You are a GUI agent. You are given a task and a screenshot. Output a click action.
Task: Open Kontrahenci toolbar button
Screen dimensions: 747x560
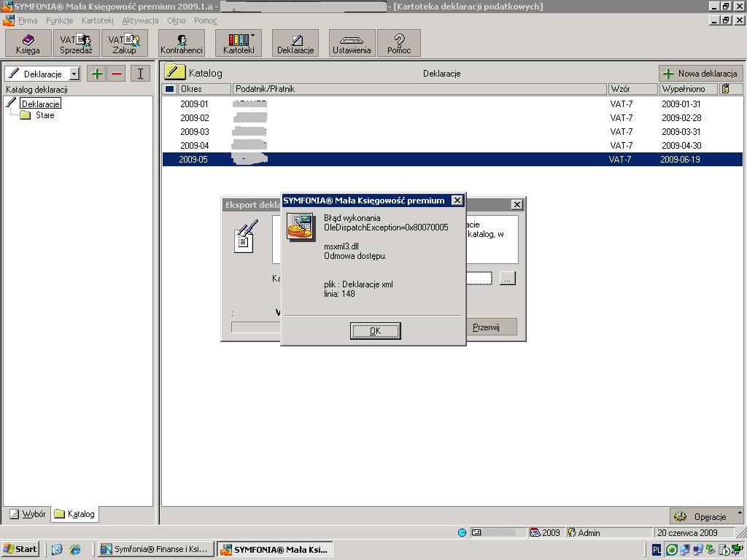[182, 43]
